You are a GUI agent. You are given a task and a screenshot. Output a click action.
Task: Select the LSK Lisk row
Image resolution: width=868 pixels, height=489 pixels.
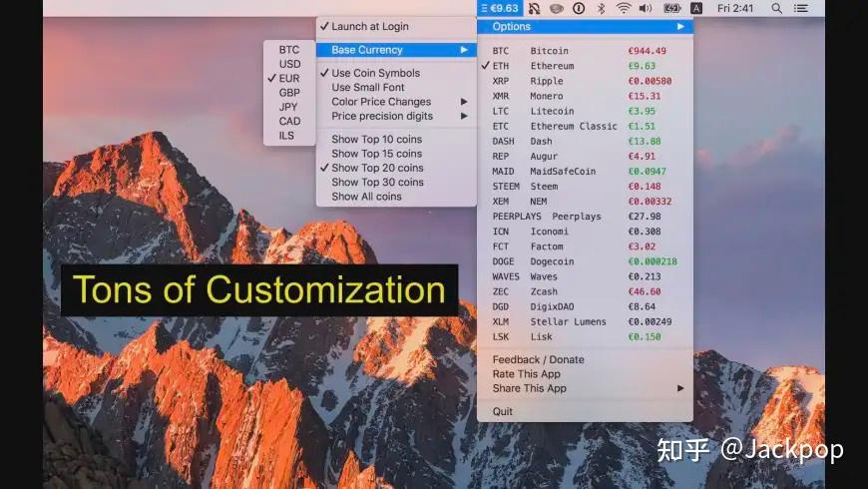tap(585, 336)
